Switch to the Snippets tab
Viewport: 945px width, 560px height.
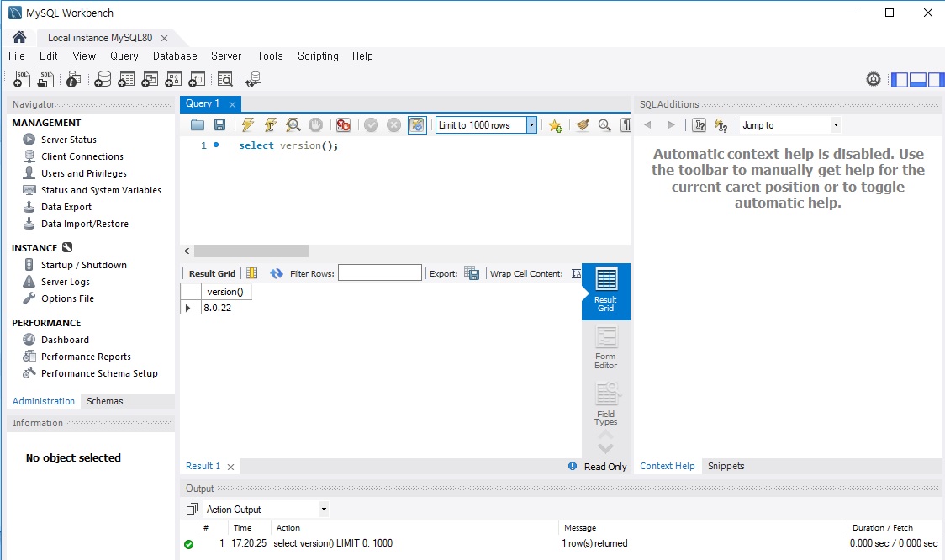click(726, 466)
